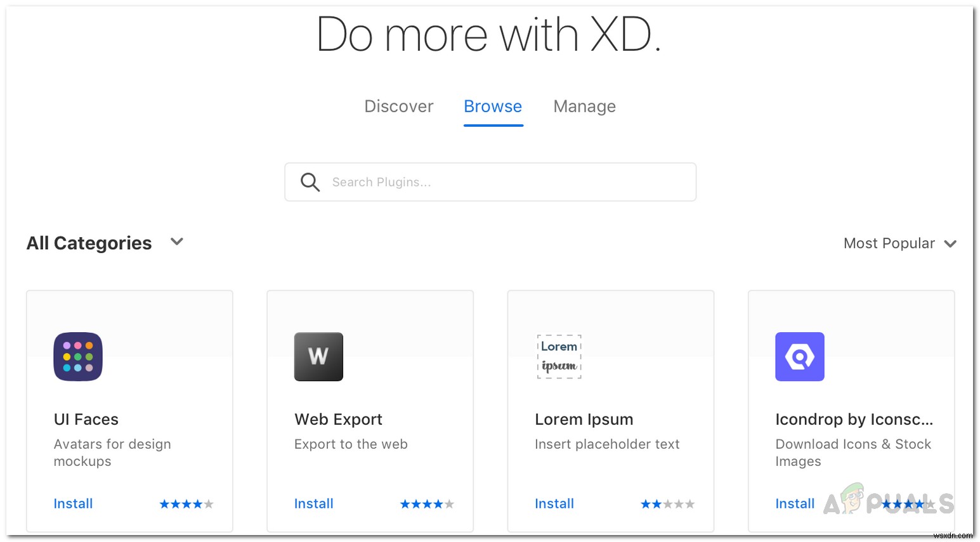The image size is (980, 542).
Task: Click 'Export to the web' description
Action: 351,444
